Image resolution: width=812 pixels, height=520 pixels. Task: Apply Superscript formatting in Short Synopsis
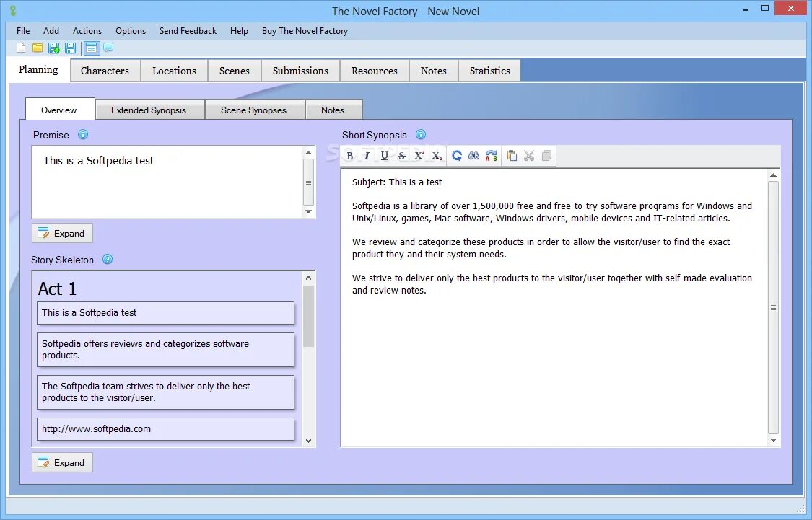click(x=419, y=156)
